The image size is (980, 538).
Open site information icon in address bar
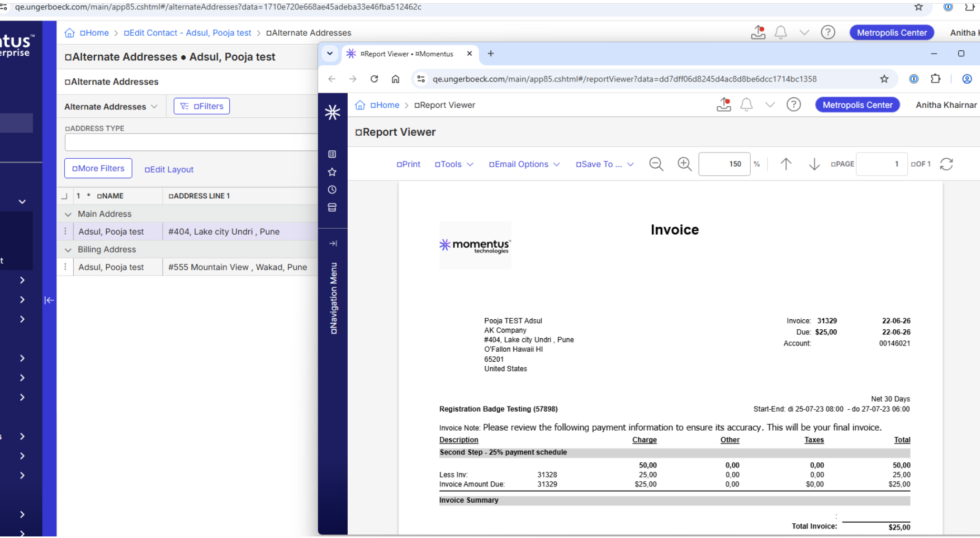pyautogui.click(x=421, y=79)
